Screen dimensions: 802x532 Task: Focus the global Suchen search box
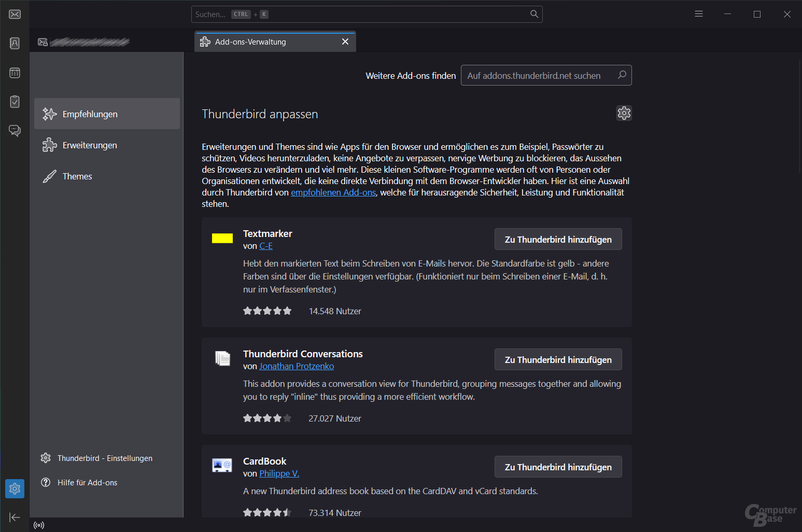click(367, 14)
